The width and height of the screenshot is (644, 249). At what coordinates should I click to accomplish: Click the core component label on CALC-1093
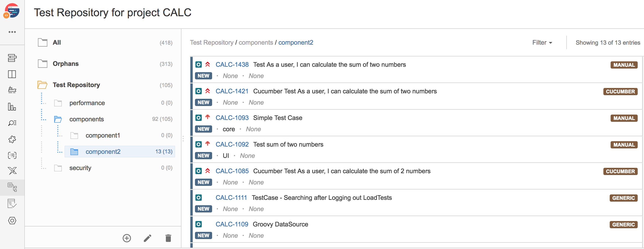point(229,129)
